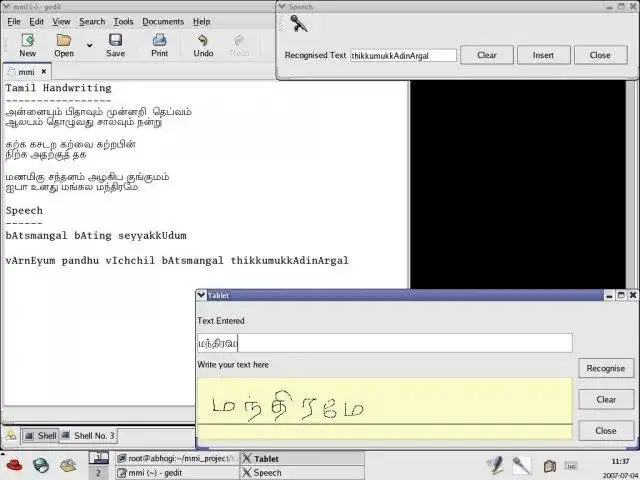
Task: Switch to workspace 2 in pager
Action: click(x=99, y=473)
